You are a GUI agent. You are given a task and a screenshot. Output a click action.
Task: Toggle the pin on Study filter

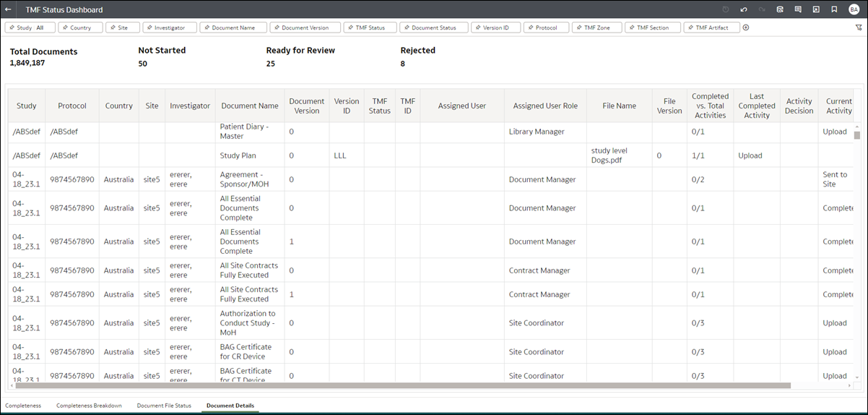12,27
